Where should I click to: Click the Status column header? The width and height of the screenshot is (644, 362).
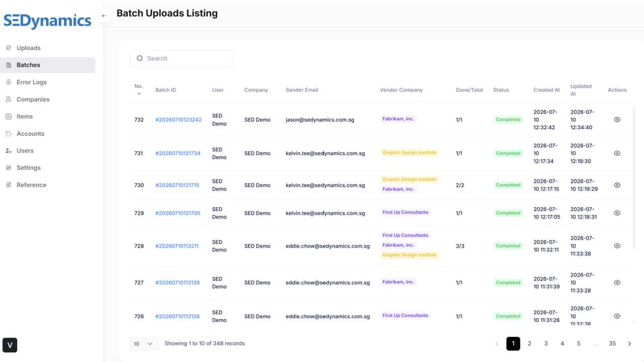501,90
